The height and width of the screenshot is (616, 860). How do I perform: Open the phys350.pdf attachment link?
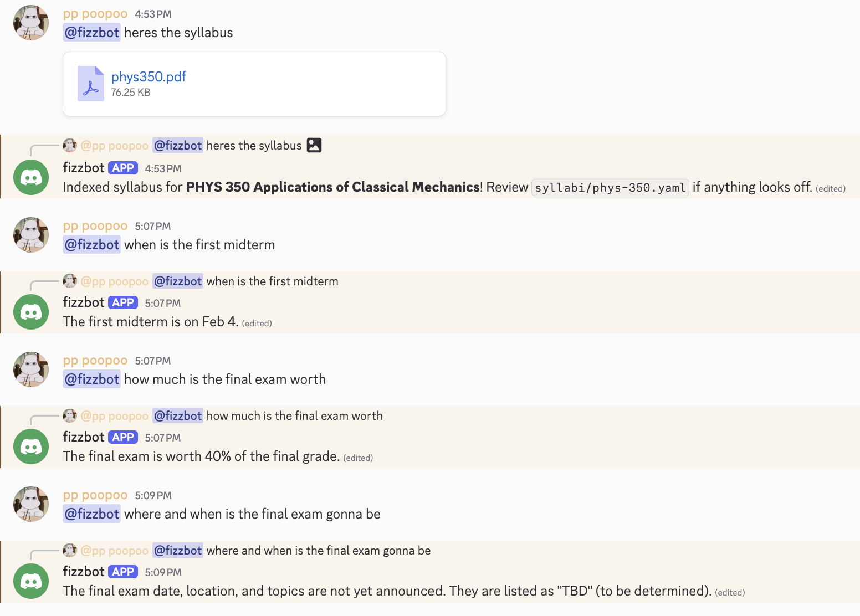coord(149,76)
